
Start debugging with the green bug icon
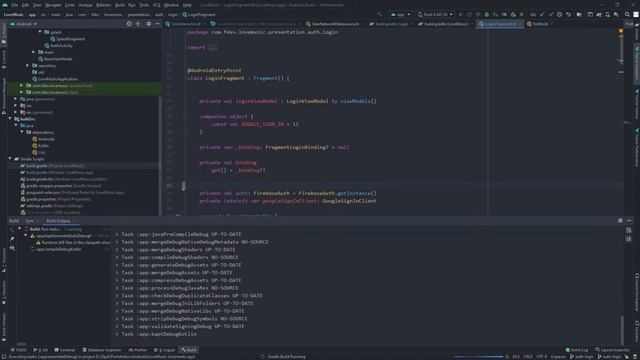point(487,15)
